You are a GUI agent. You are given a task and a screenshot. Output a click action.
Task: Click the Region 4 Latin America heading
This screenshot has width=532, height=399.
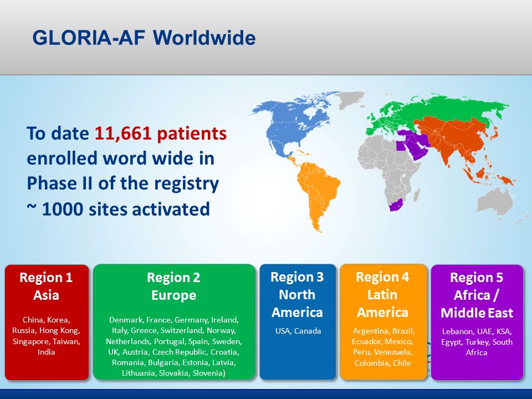tap(382, 294)
